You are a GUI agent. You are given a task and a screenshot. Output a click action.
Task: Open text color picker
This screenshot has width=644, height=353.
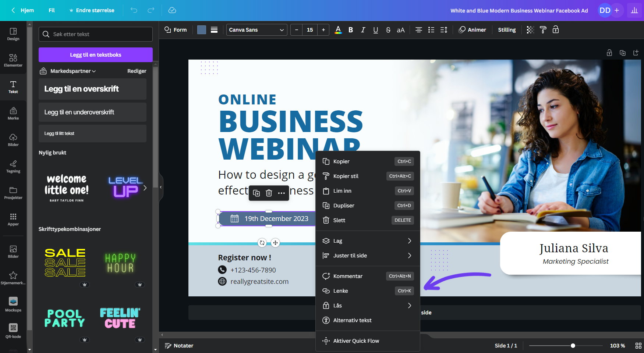pyautogui.click(x=338, y=30)
